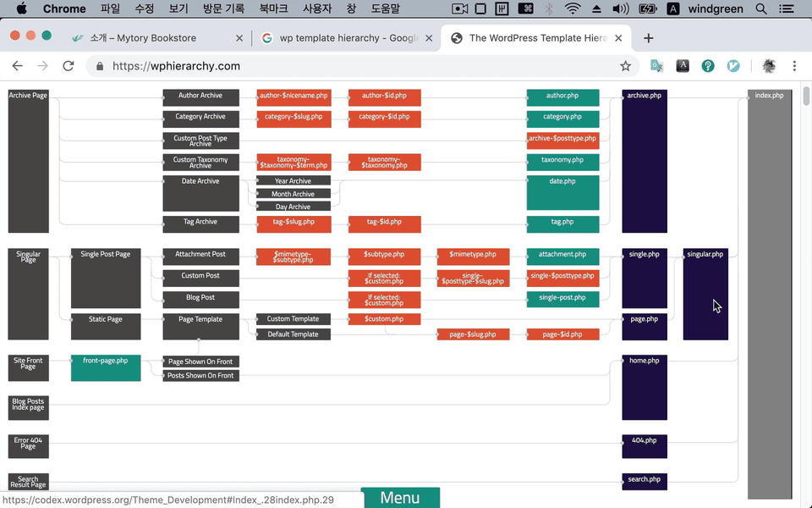Click the page.php node

coord(645,327)
